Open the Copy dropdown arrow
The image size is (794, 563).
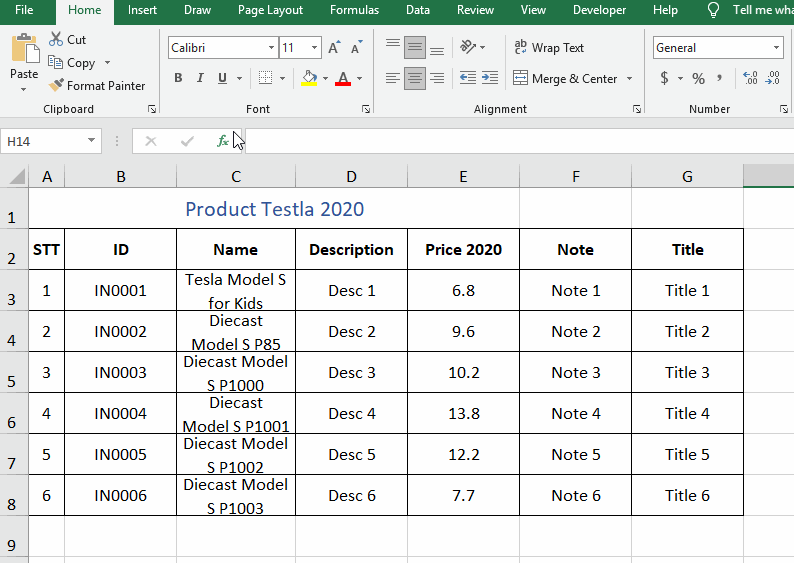107,63
